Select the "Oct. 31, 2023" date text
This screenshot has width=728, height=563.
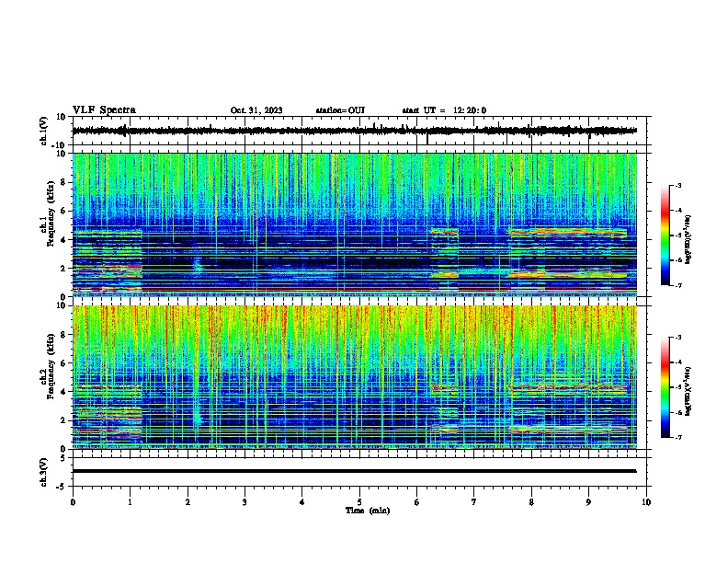pyautogui.click(x=256, y=110)
